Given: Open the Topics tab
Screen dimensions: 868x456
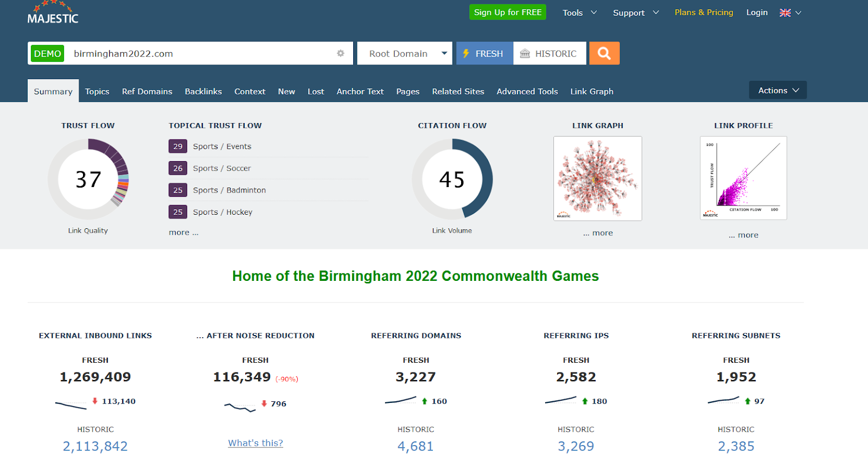Looking at the screenshot, I should 97,91.
